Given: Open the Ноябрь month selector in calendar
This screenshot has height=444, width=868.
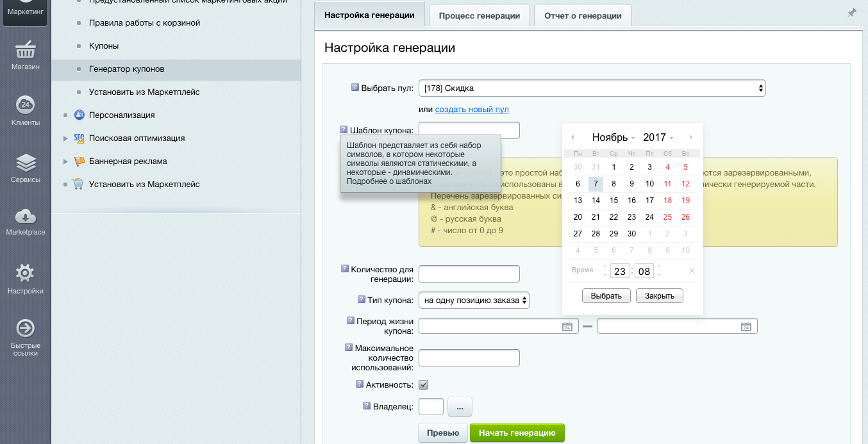Looking at the screenshot, I should [613, 138].
